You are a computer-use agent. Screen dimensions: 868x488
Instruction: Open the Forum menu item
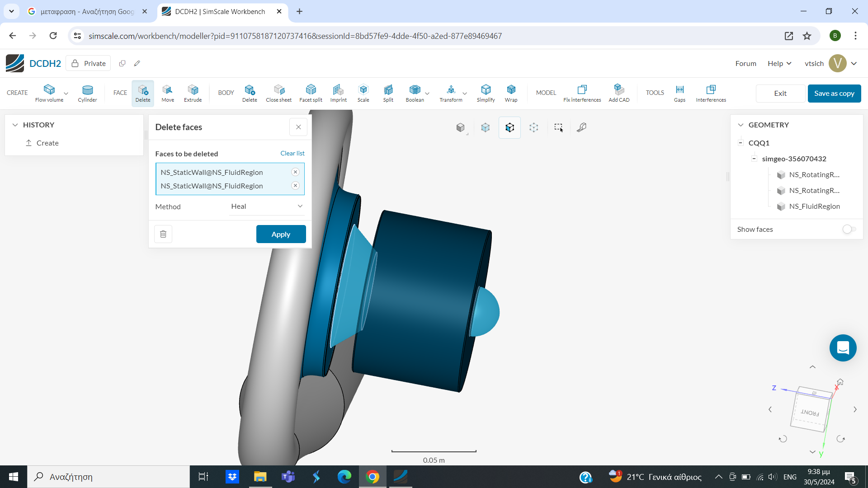click(x=745, y=63)
